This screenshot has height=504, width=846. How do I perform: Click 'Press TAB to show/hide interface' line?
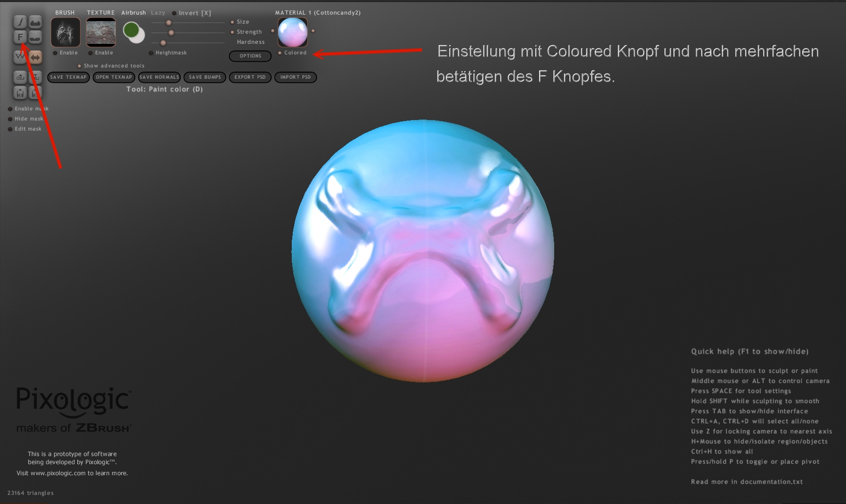coord(750,411)
